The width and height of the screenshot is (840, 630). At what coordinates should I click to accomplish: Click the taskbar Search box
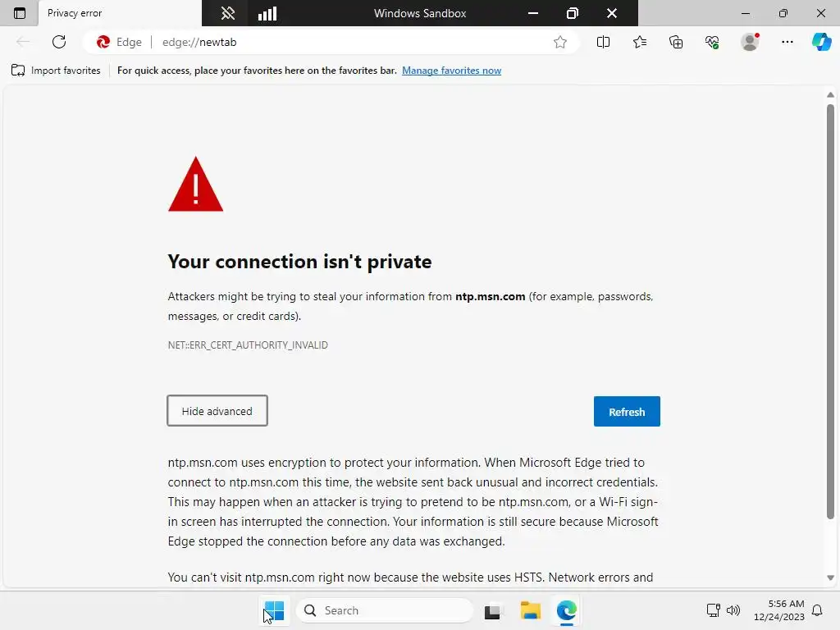(385, 610)
